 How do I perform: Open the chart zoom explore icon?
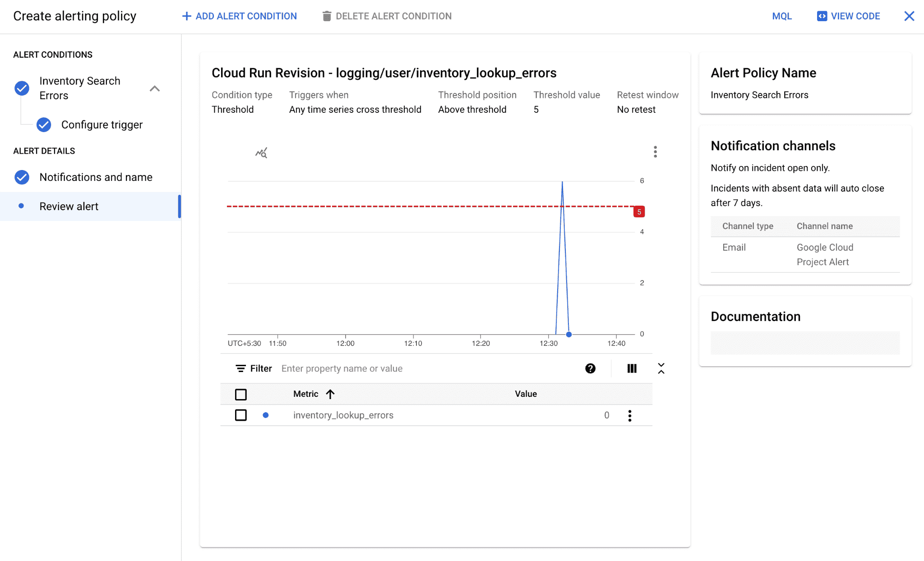click(x=261, y=152)
